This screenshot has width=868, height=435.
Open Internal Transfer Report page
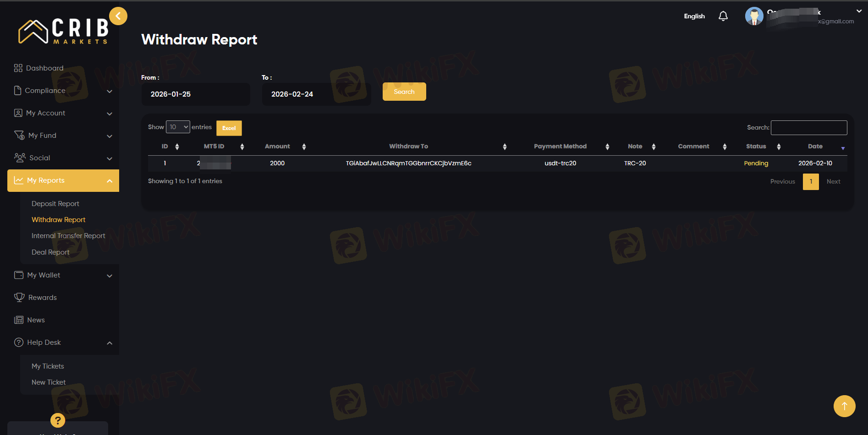(68, 236)
